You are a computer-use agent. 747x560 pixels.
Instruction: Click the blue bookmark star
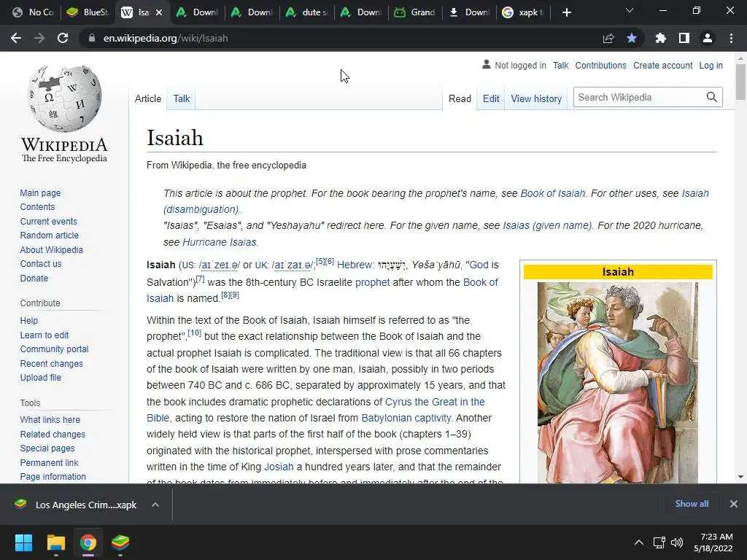click(x=632, y=38)
